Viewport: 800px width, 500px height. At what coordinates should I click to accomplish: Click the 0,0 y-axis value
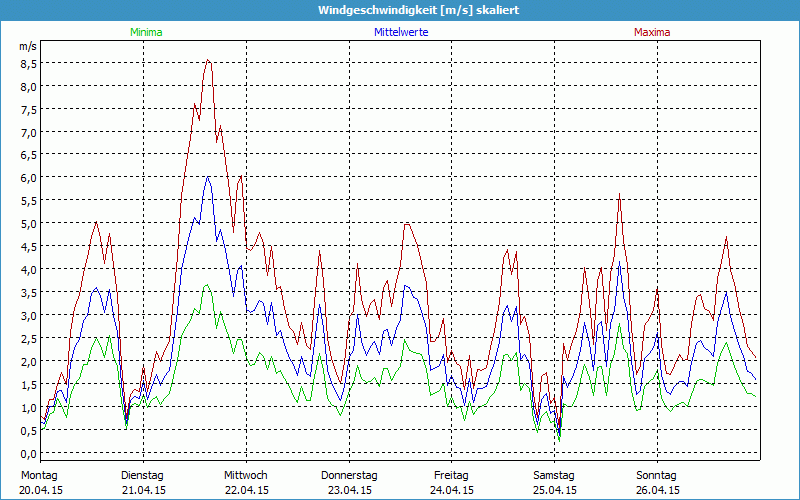(28, 454)
